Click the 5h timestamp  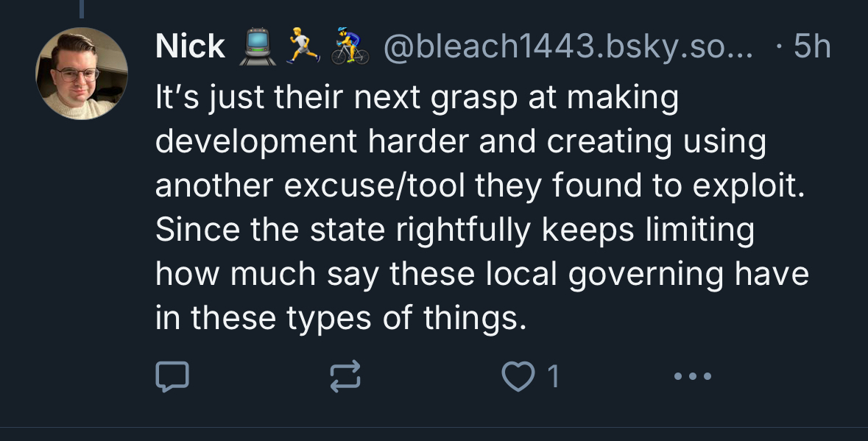click(813, 47)
